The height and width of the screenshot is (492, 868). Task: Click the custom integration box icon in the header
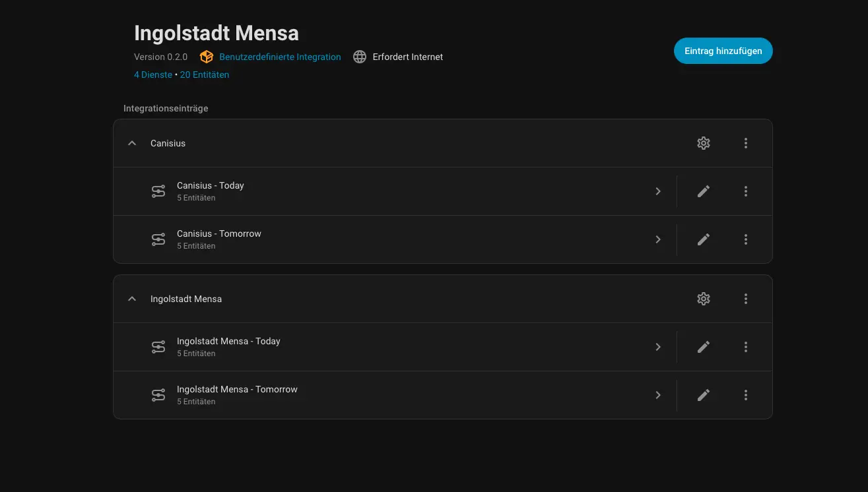pyautogui.click(x=207, y=57)
